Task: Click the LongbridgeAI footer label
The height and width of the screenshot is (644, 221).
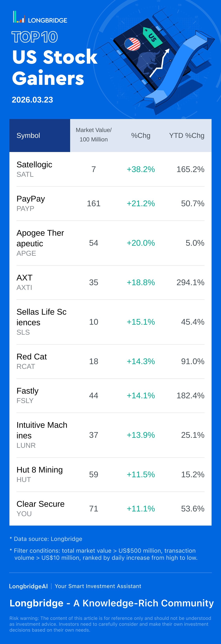Action: tap(28, 586)
